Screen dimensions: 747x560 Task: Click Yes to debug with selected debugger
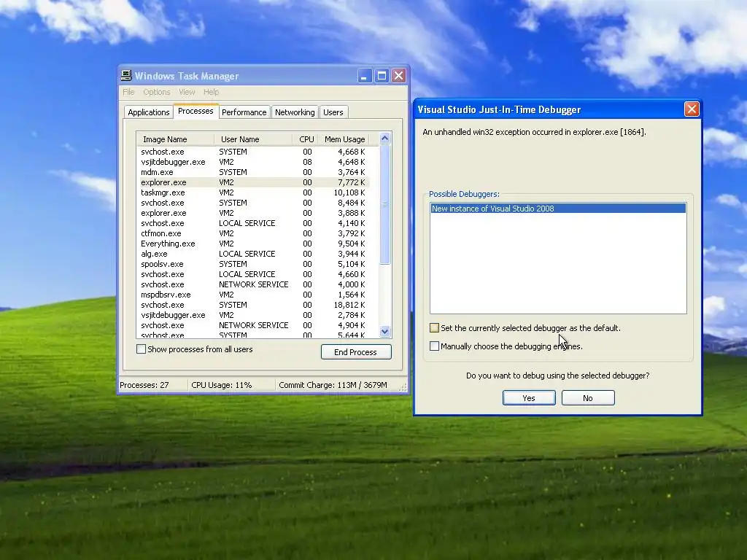pyautogui.click(x=529, y=398)
